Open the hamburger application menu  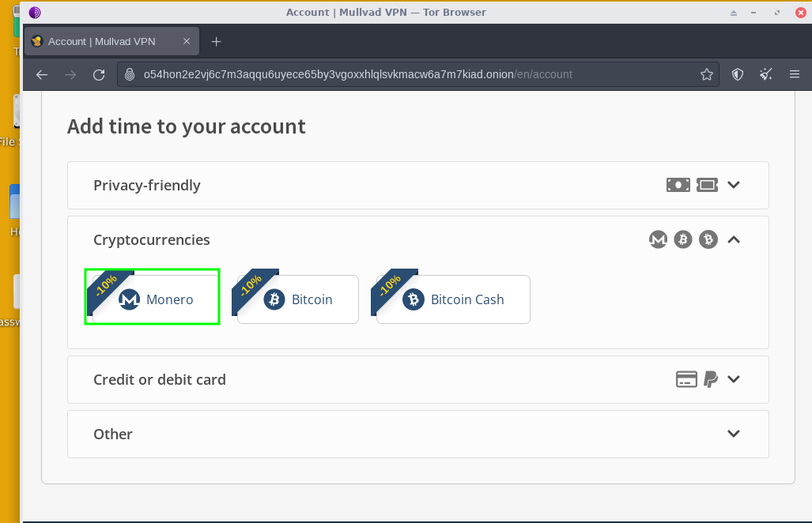pyautogui.click(x=795, y=75)
